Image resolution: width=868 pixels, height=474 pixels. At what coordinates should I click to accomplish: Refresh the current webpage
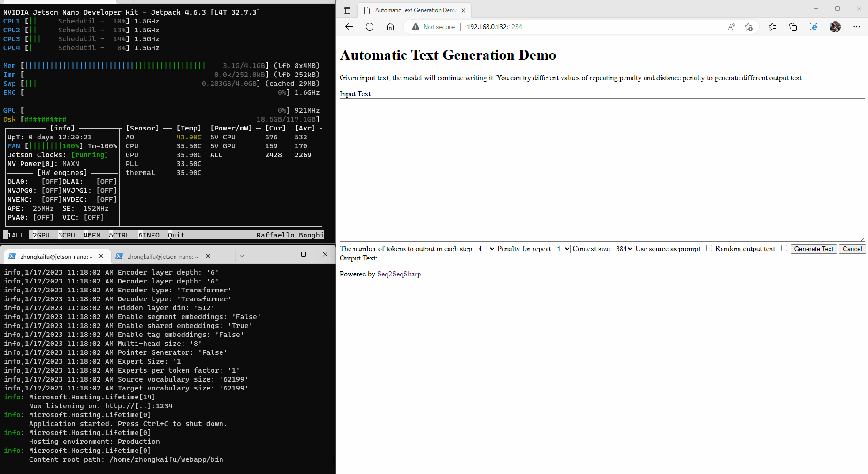pos(370,27)
